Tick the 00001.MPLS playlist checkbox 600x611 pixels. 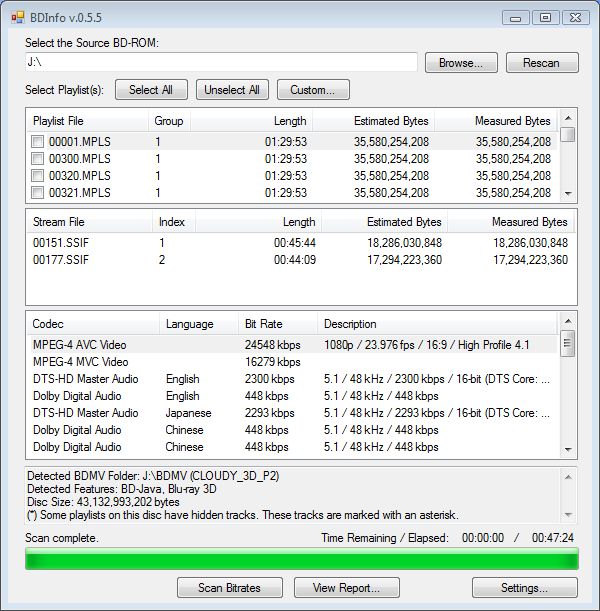[37, 141]
